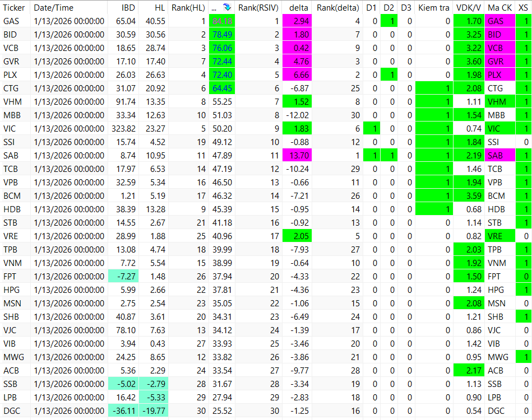
Task: Click the XS column header
Action: pyautogui.click(x=524, y=7)
